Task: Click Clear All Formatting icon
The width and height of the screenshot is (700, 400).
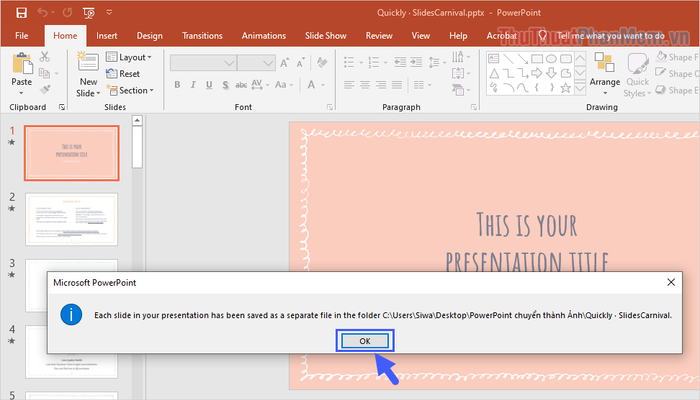Action: point(322,63)
